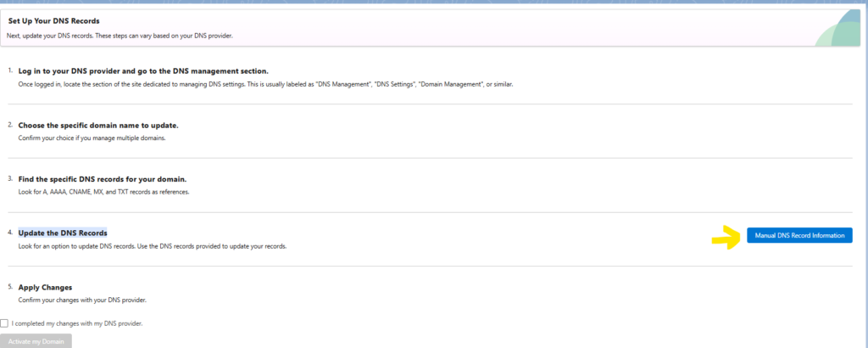
Task: Click 'Confirm your choice if you manage multiple domains'
Action: coord(92,138)
